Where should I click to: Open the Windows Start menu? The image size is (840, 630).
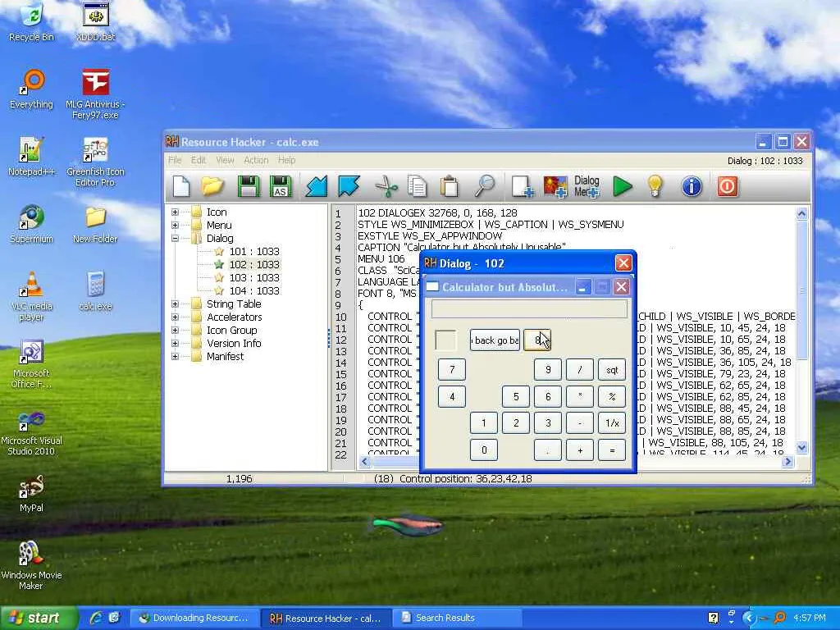[39, 618]
